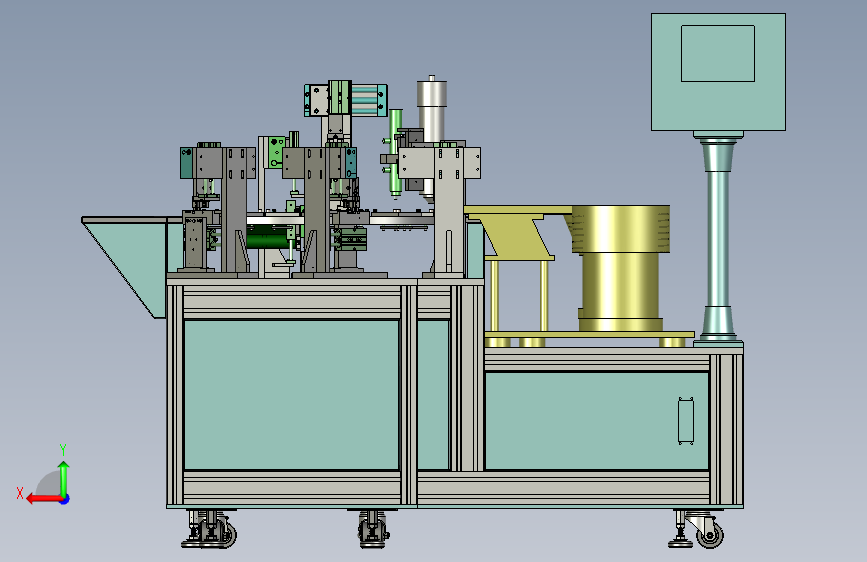This screenshot has height=562, width=867.
Task: Click the red X axis arrow of the triad
Action: [x=44, y=499]
